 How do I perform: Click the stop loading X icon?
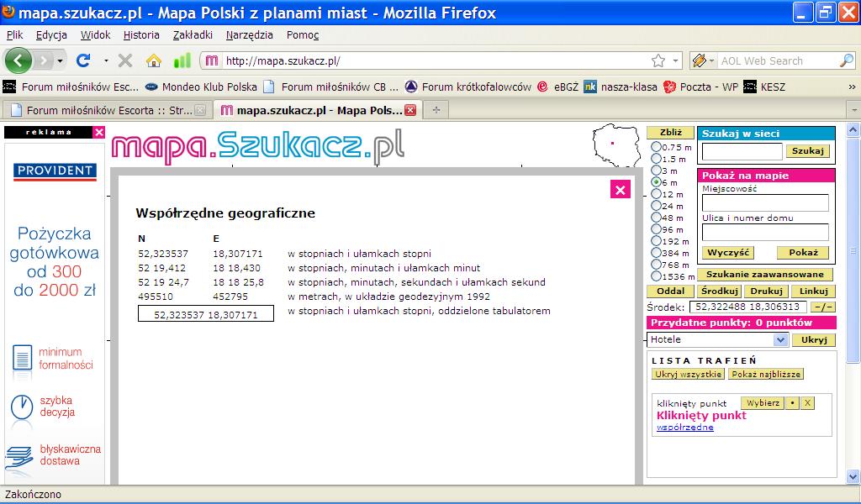(125, 60)
